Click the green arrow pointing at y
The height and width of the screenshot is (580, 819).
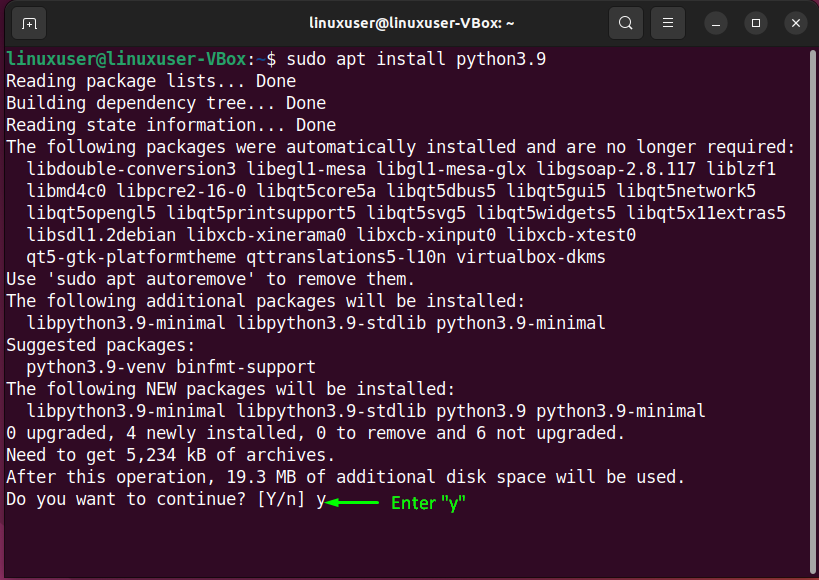point(355,499)
